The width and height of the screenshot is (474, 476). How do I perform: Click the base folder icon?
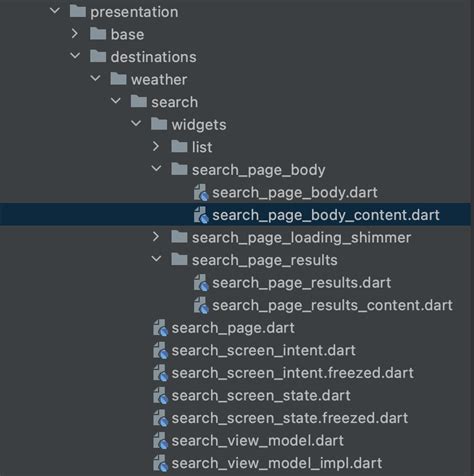coord(98,34)
